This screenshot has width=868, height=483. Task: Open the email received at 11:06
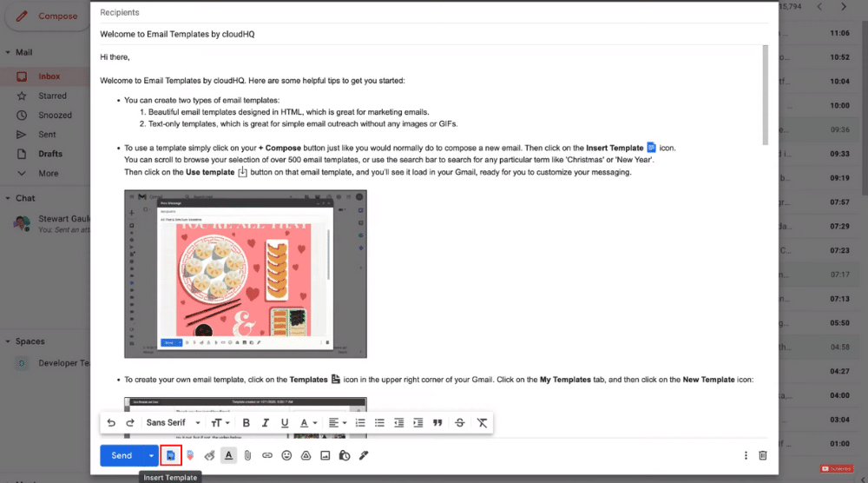820,33
